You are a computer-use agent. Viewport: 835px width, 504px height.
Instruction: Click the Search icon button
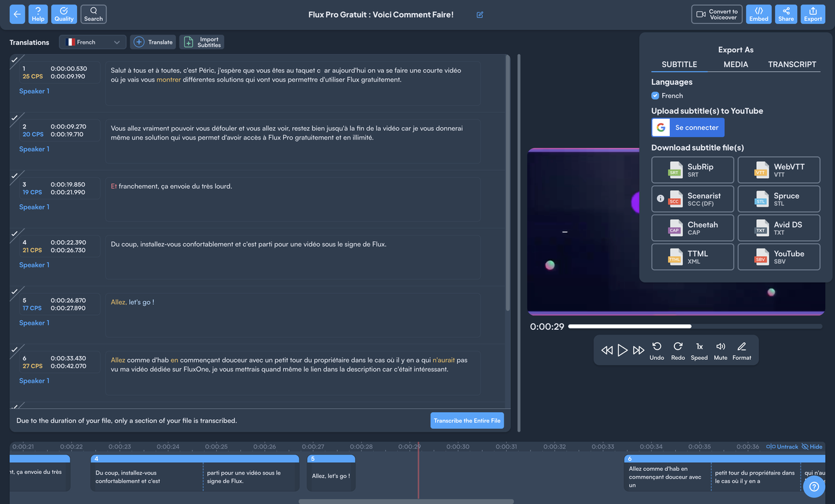coord(93,14)
